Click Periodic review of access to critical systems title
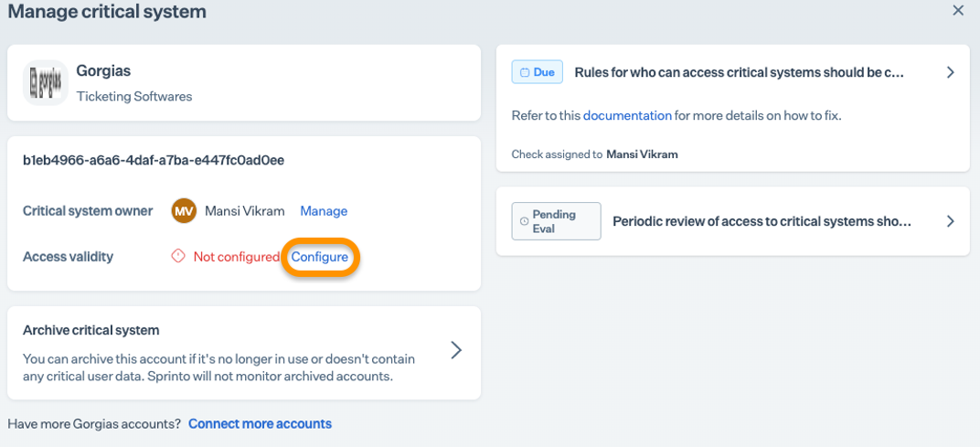Screen dimensions: 980x447 [762, 221]
